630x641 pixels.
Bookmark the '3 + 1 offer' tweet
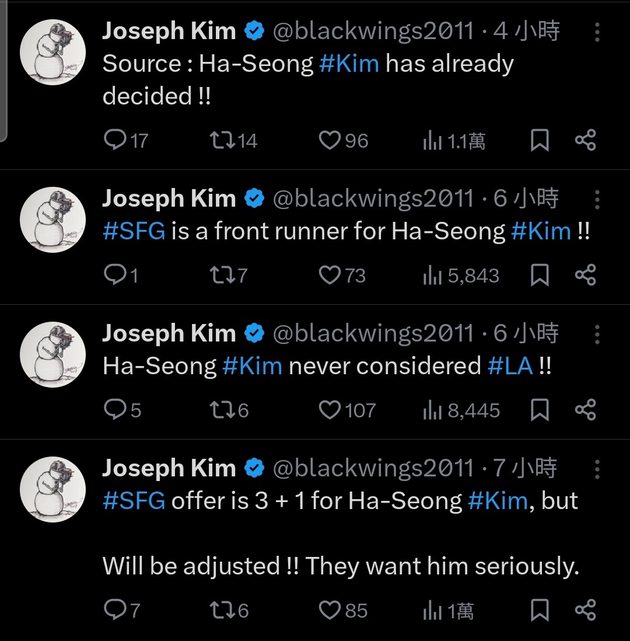539,609
